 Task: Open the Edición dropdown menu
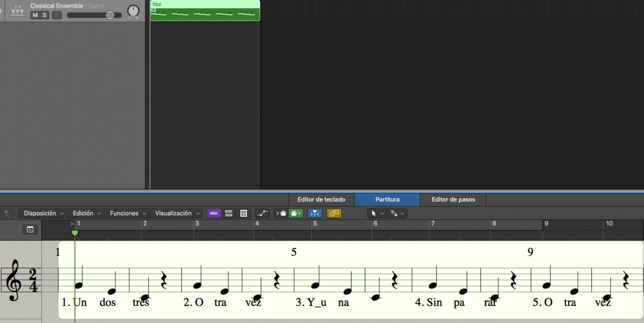(x=86, y=214)
